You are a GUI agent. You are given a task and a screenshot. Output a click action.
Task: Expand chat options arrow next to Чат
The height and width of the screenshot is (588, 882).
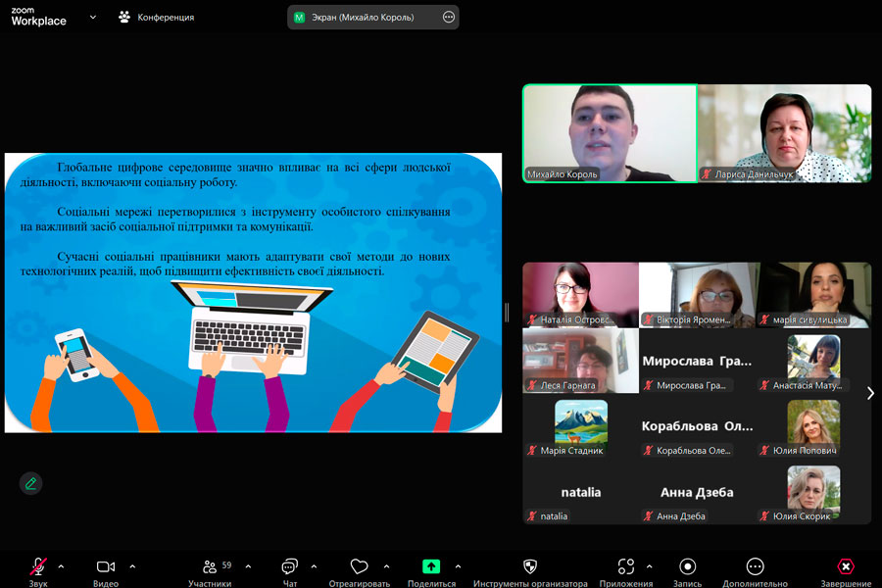pyautogui.click(x=314, y=566)
